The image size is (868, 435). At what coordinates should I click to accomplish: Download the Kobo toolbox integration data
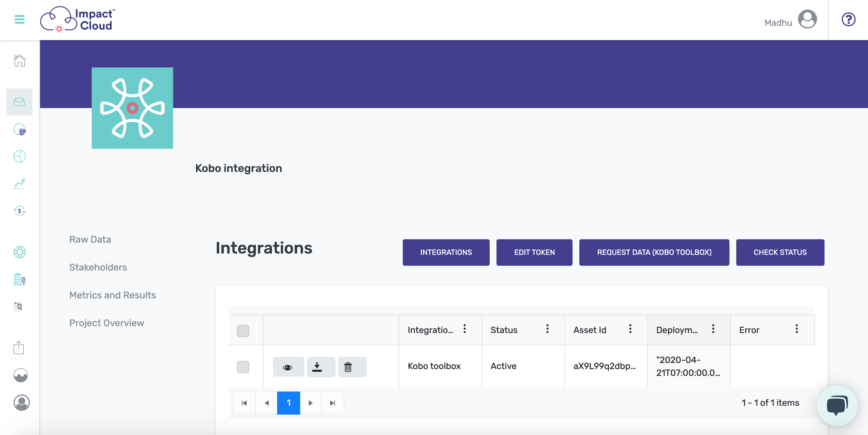pyautogui.click(x=321, y=367)
